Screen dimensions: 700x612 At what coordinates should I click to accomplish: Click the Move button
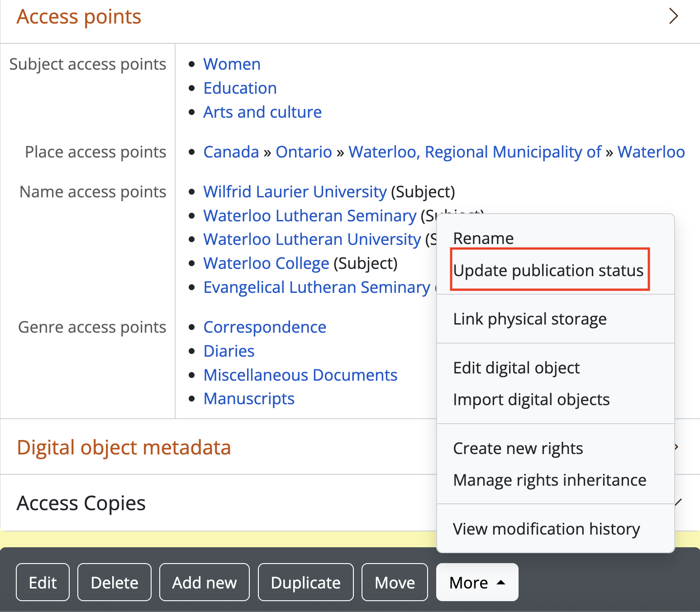[395, 582]
